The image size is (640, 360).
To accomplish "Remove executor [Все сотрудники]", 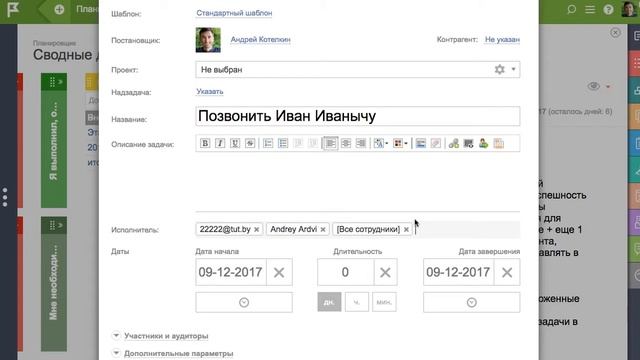I will click(406, 230).
